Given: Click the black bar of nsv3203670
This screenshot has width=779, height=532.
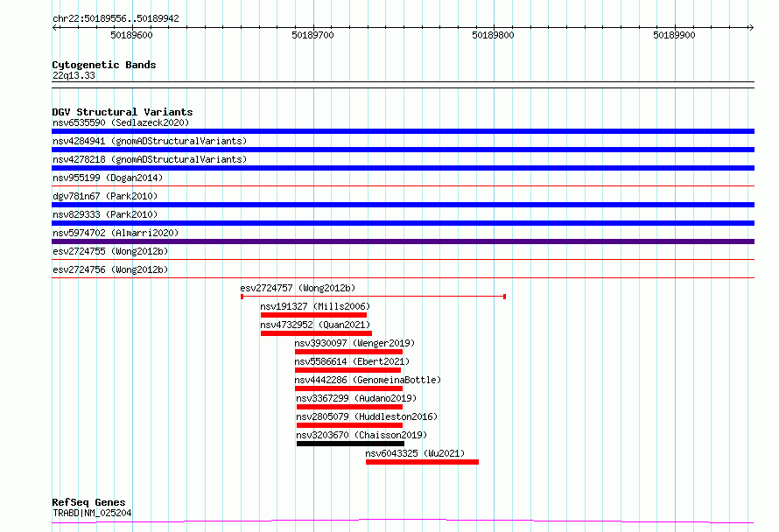Looking at the screenshot, I should pos(351,444).
